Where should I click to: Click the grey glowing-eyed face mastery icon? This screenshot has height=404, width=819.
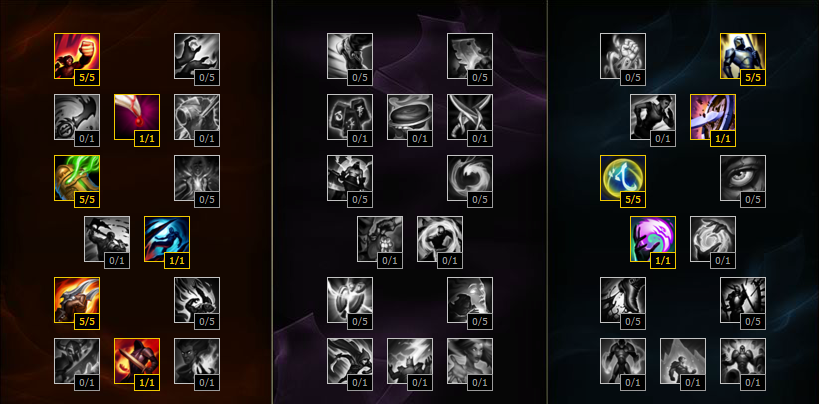tap(470, 300)
